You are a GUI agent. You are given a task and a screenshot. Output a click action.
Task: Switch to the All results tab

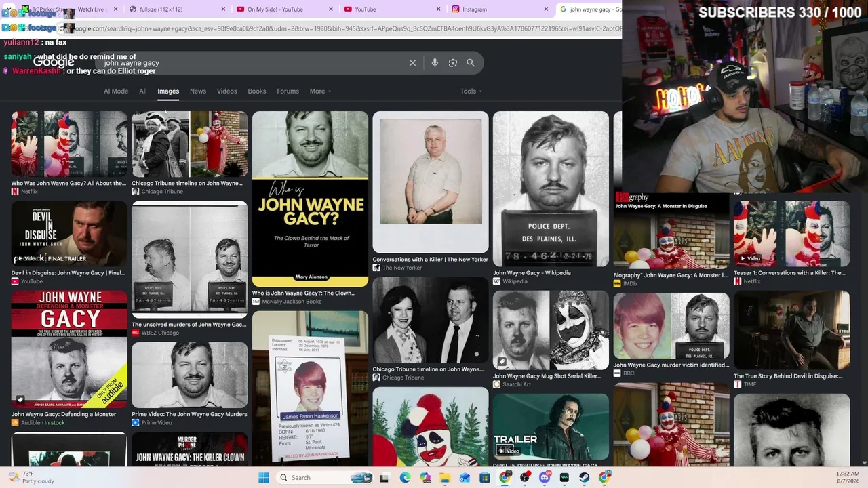[x=143, y=91]
